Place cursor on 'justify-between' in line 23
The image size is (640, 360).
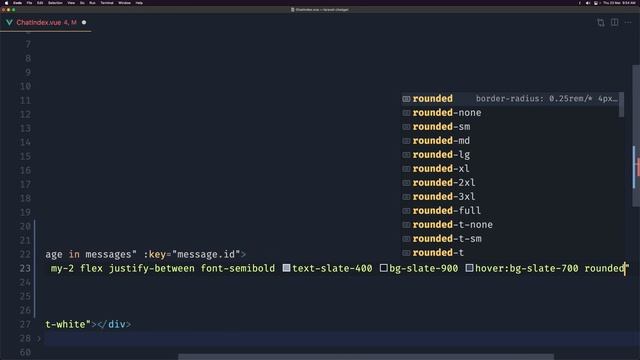(152, 268)
